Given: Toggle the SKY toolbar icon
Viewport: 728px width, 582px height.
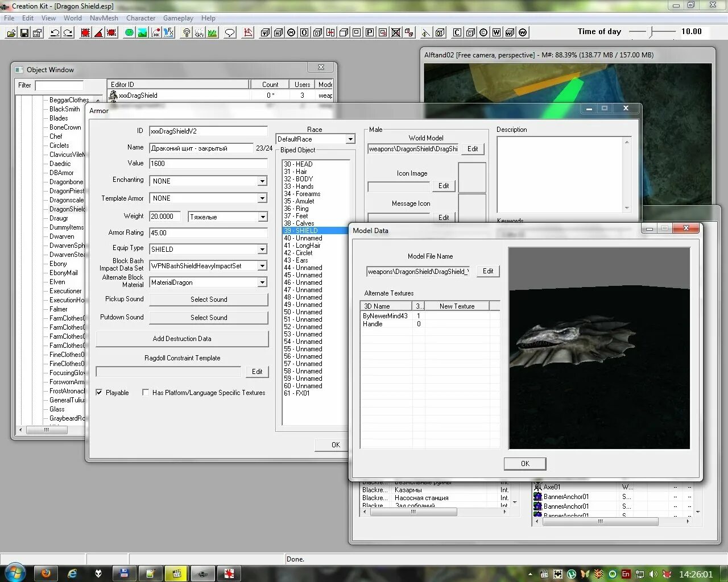Looking at the screenshot, I should coord(199,33).
